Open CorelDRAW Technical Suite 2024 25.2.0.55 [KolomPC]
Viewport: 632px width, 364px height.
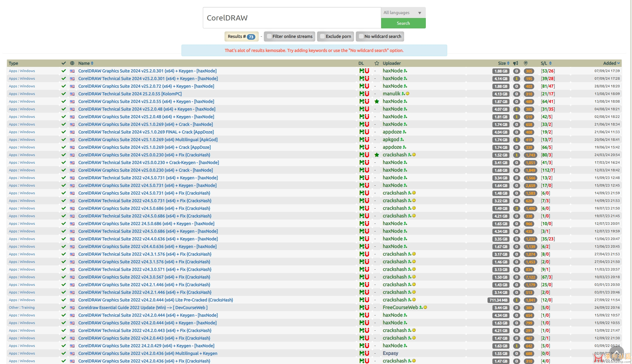coord(130,94)
